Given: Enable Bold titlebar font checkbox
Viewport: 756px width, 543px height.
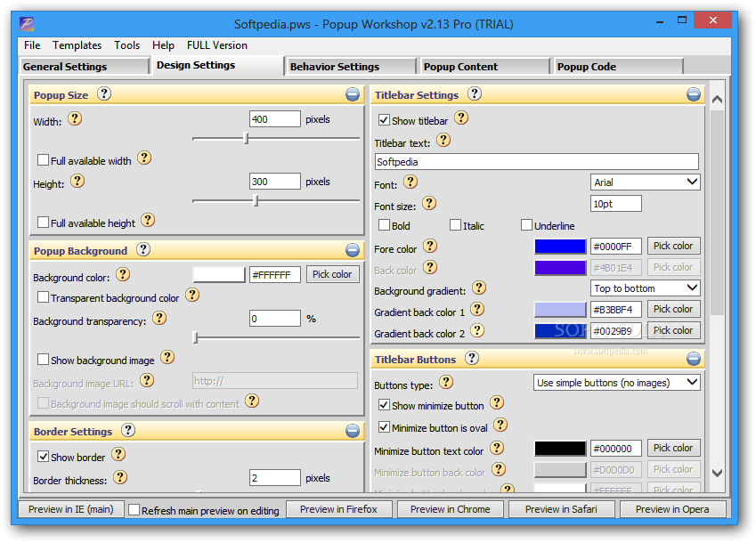Looking at the screenshot, I should point(384,225).
